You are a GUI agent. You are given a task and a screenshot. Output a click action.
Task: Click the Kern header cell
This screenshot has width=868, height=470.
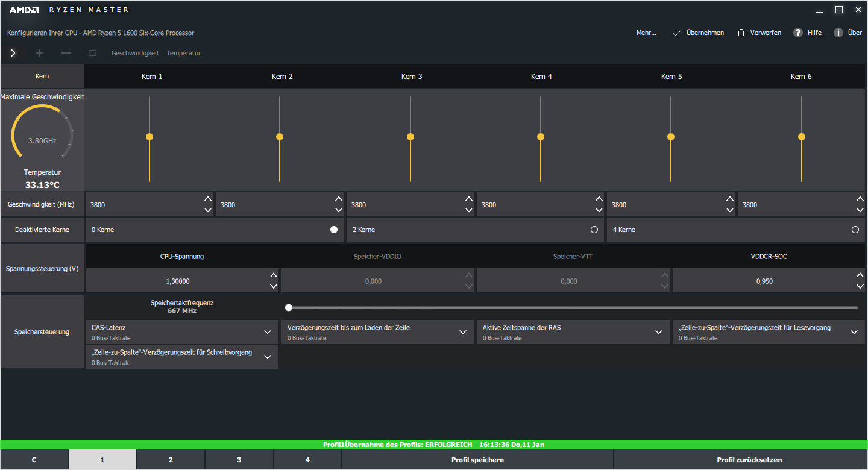[42, 77]
